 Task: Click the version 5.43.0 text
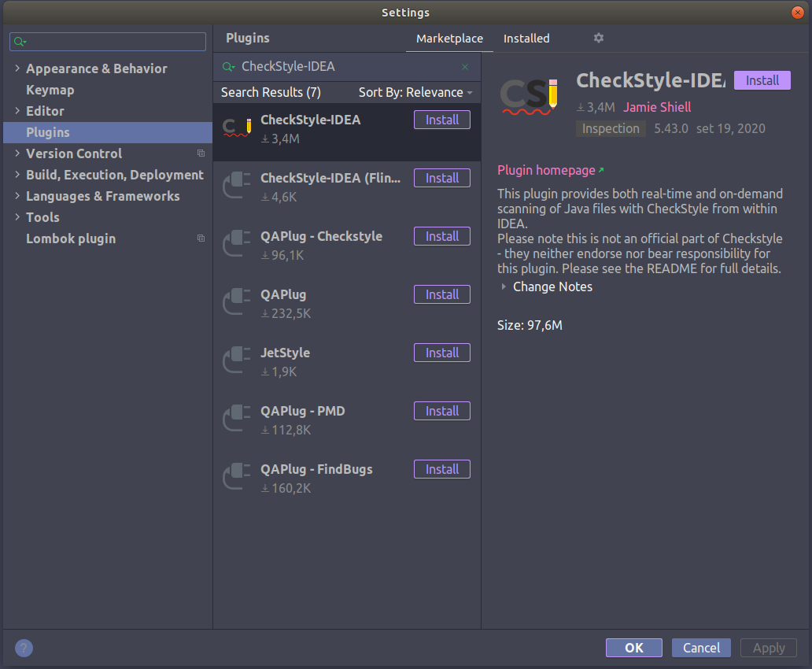pyautogui.click(x=670, y=128)
